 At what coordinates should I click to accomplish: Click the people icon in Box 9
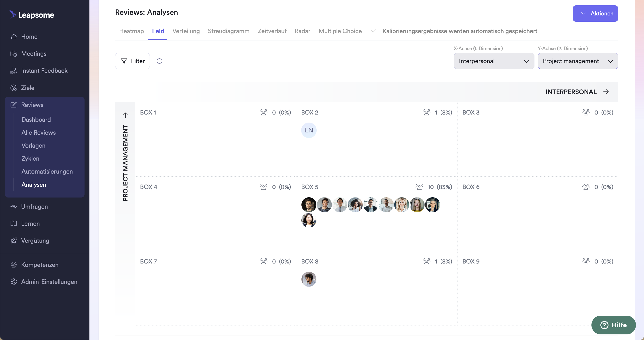[x=586, y=261]
